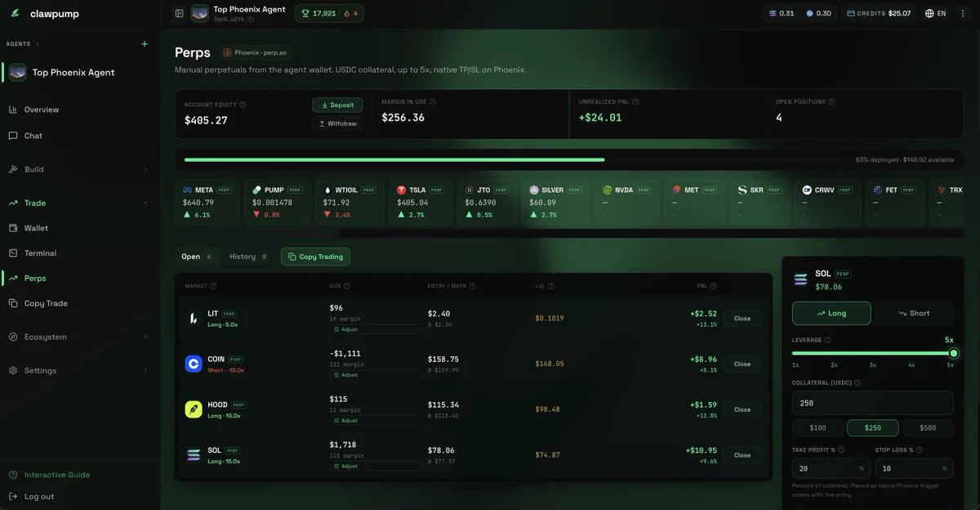
Task: Open the trophy score 17,921 badge
Action: coord(329,13)
